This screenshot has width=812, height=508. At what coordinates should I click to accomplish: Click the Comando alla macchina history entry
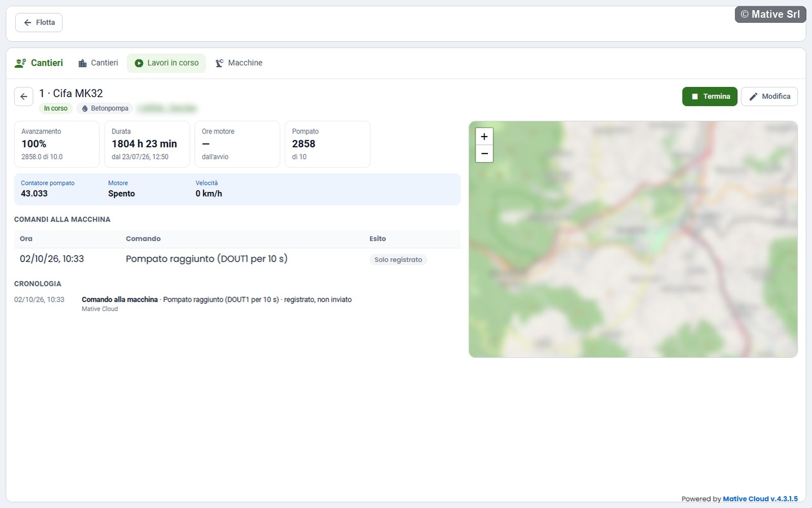click(217, 300)
